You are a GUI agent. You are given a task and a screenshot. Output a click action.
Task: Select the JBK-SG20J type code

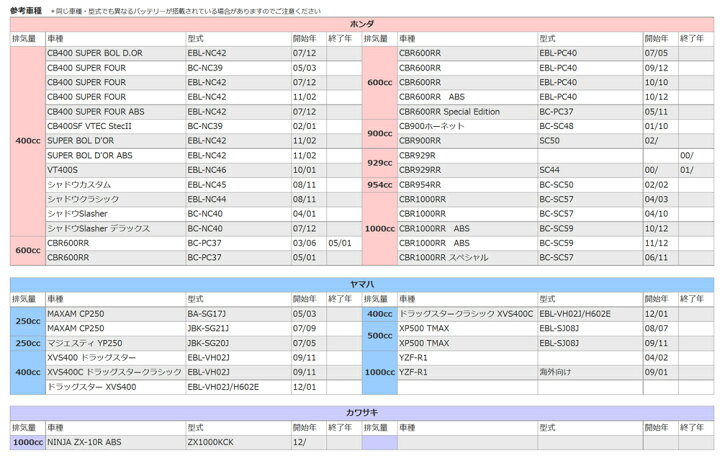pos(208,343)
